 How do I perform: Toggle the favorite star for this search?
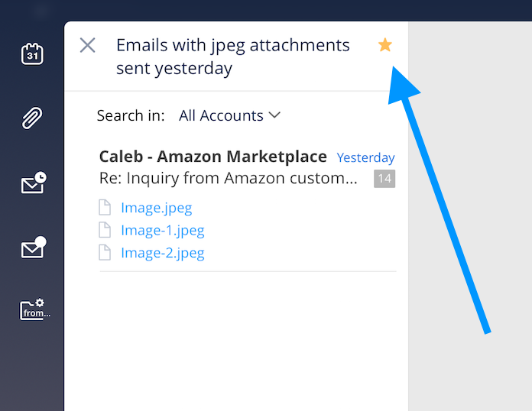(385, 46)
